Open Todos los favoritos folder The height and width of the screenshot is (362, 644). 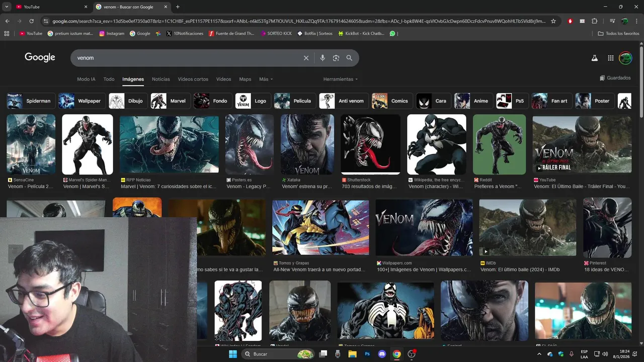[618, 33]
